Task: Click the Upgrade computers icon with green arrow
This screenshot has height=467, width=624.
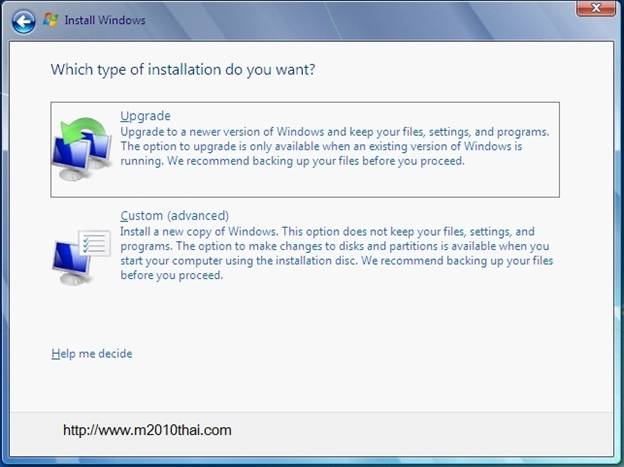Action: (82, 149)
